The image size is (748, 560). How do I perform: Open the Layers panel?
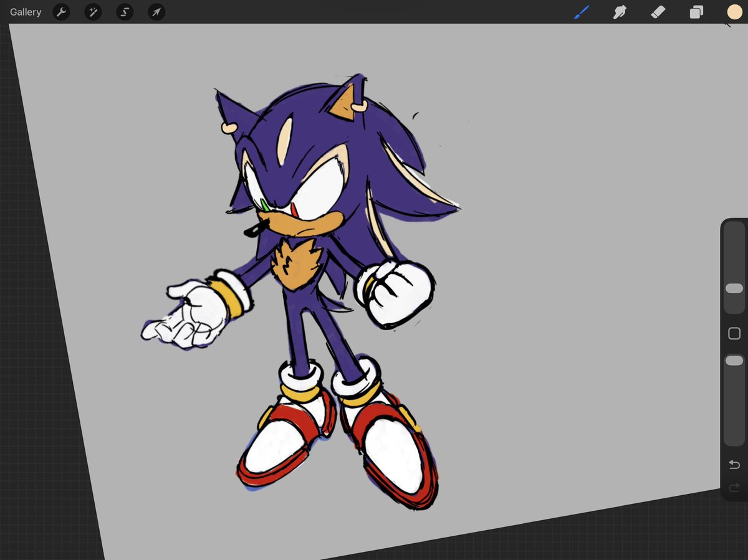pos(696,12)
